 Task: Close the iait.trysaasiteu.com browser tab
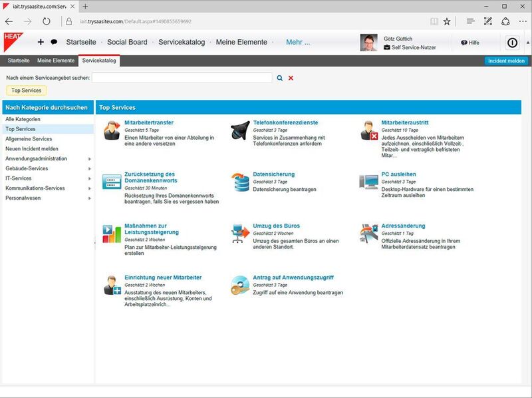coord(72,7)
